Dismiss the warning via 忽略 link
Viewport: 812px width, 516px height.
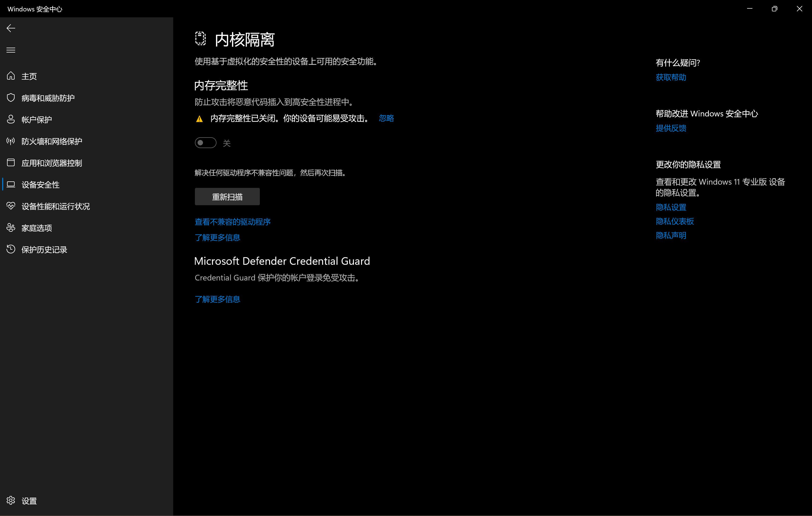tap(386, 118)
